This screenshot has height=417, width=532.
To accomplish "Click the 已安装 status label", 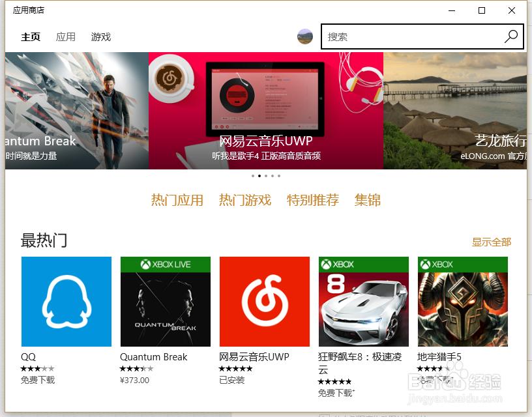I will coord(231,380).
